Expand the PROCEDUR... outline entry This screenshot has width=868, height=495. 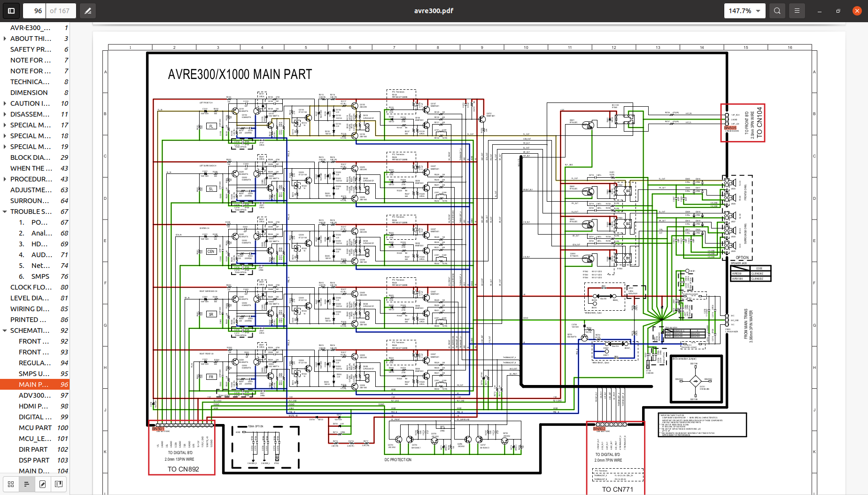tap(5, 179)
